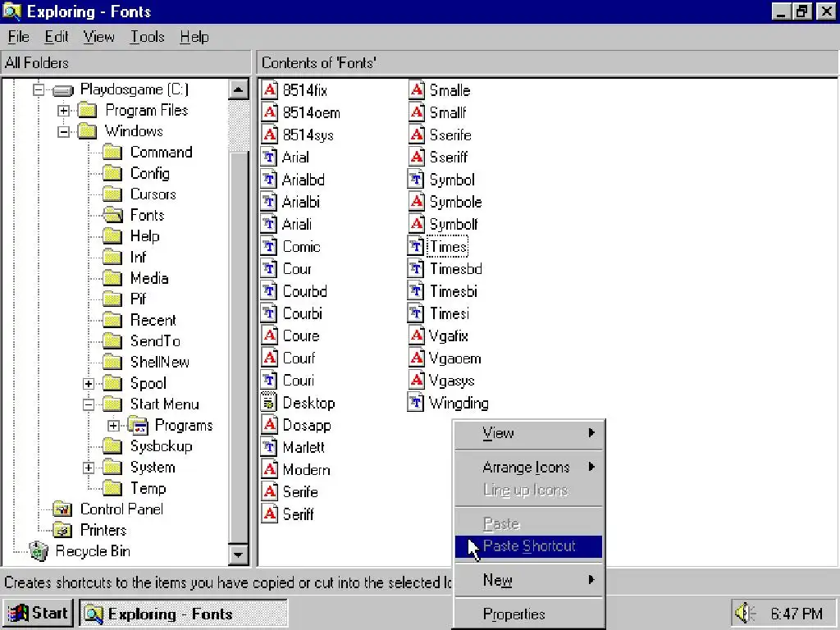Click the volume speaker tray icon

point(745,613)
